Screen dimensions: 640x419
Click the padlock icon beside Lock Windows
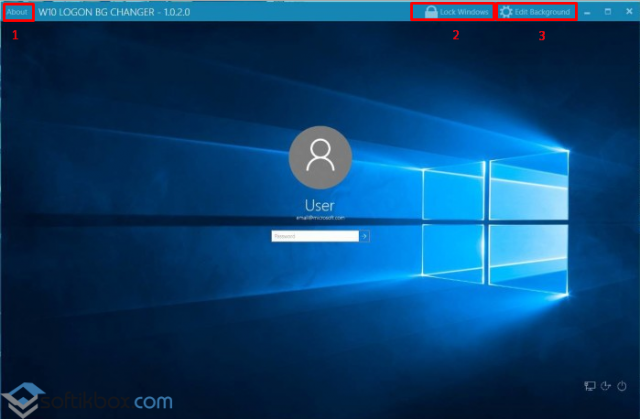[x=431, y=12]
